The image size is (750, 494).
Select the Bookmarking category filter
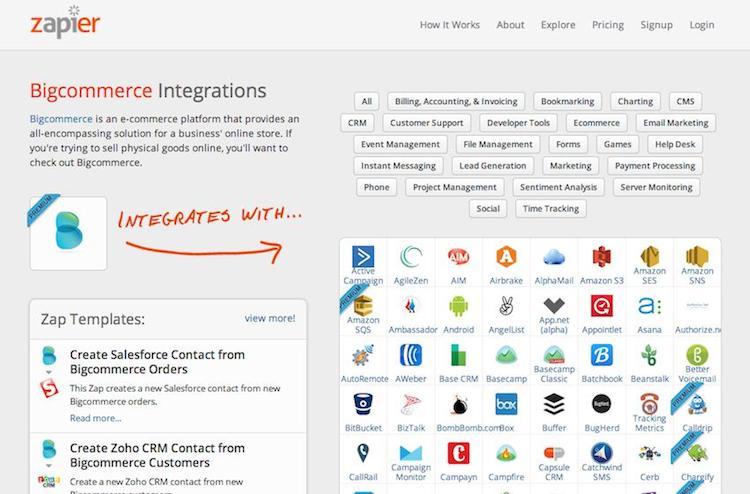(x=567, y=101)
